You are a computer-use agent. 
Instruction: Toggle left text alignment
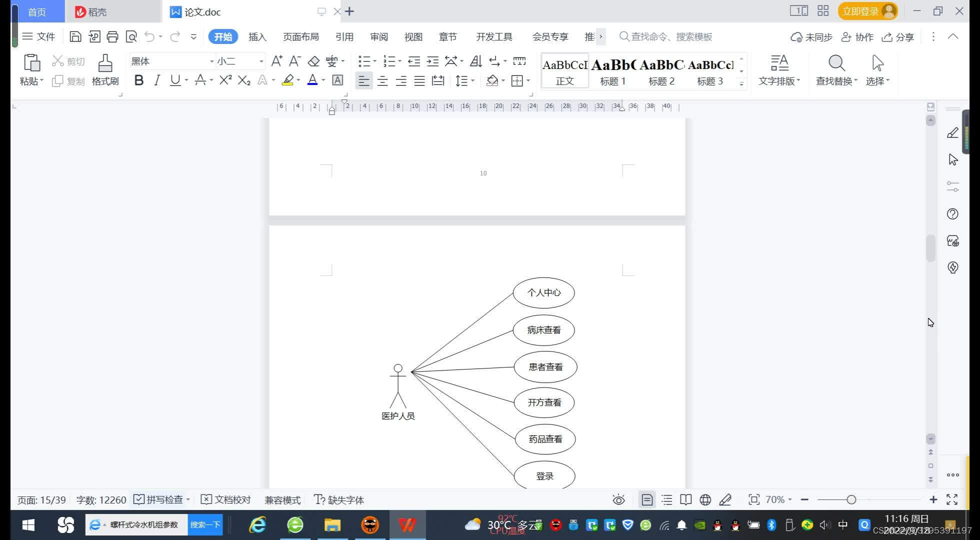364,80
